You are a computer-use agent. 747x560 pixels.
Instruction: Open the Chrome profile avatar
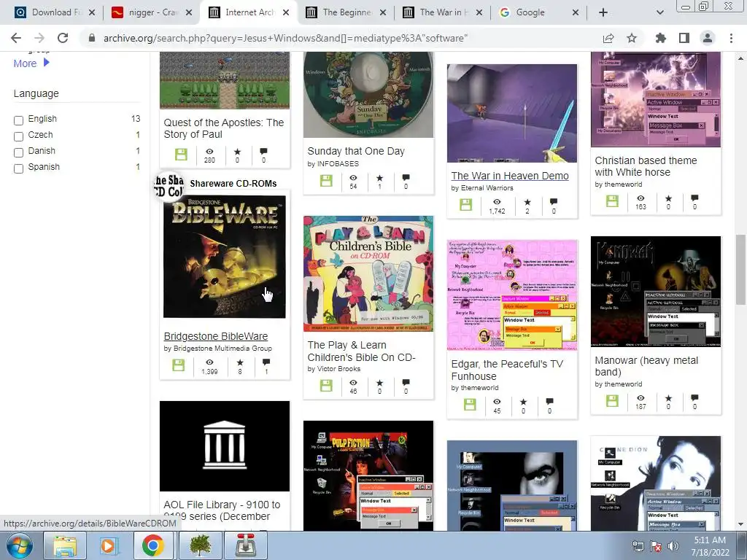(x=708, y=38)
